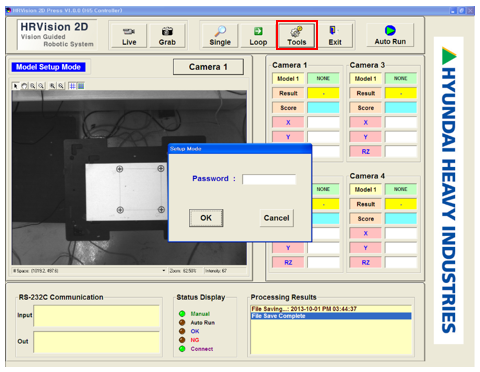Viewport: 480px width, 372px height.
Task: Click the top-left fiducial mark in camera image
Action: click(120, 169)
